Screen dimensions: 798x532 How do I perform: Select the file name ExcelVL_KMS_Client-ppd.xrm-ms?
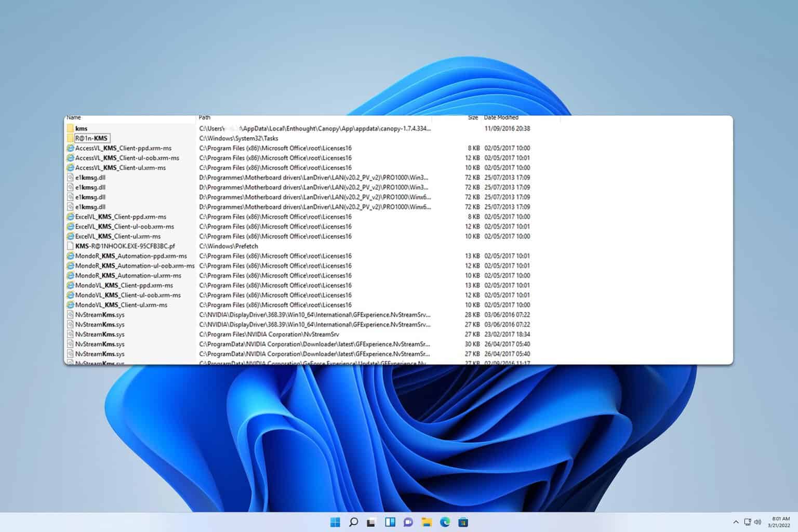point(121,217)
